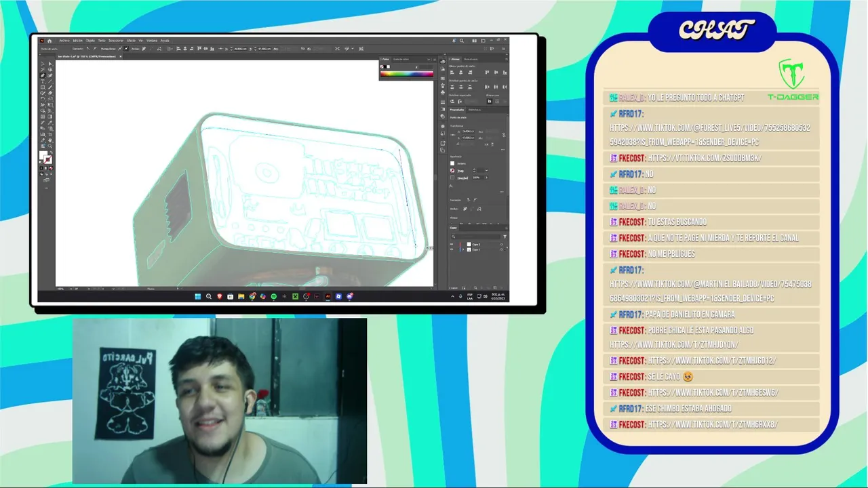Select the Rectangle tool

(43, 87)
